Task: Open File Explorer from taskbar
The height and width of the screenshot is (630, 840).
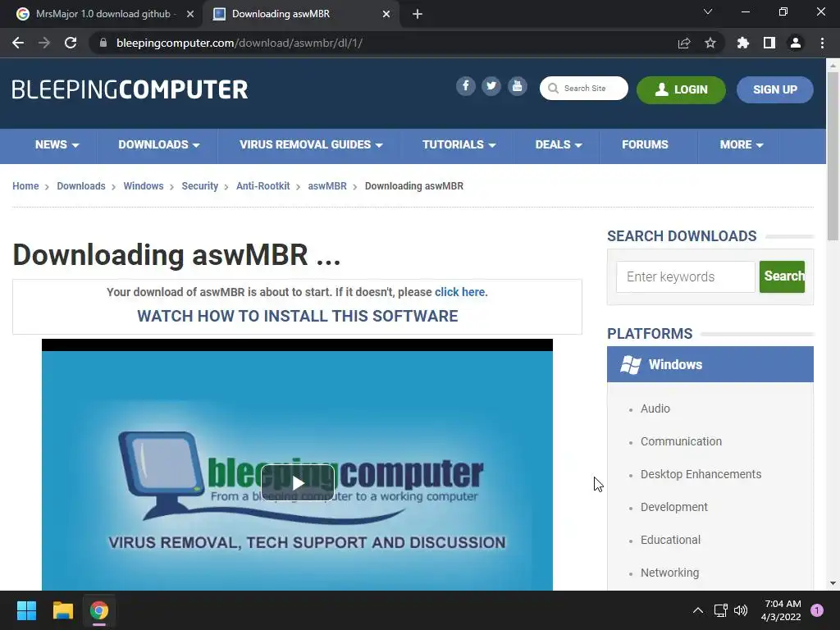Action: coord(62,610)
